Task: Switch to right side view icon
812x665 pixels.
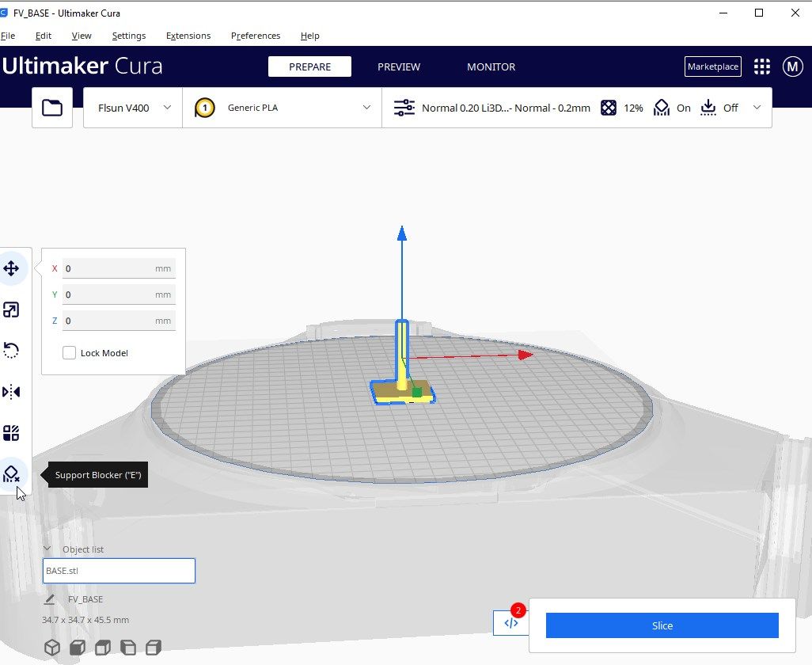Action: 154,648
